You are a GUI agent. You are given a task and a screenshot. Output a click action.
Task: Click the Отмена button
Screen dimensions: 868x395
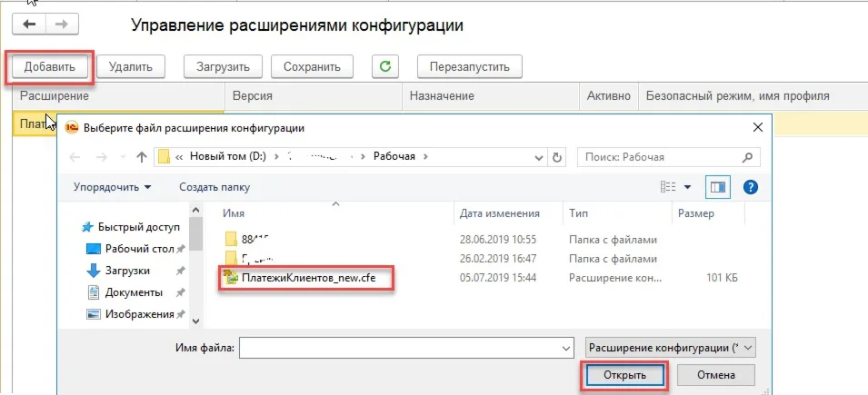click(716, 375)
